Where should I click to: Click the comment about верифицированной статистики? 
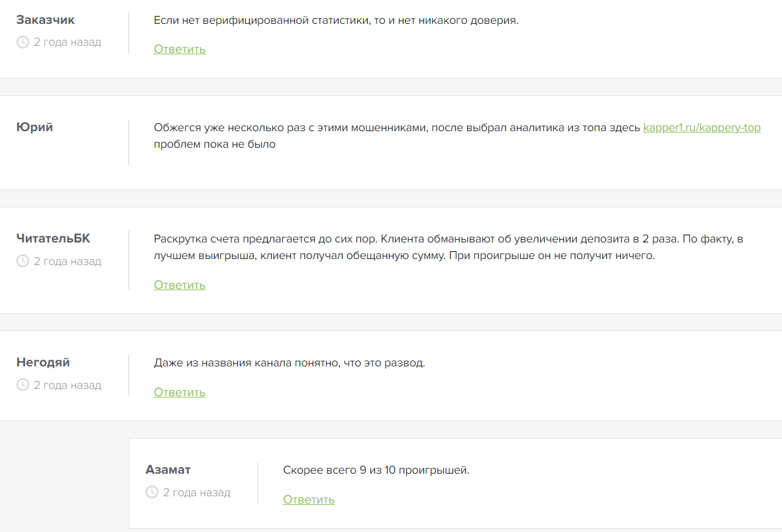tap(336, 21)
